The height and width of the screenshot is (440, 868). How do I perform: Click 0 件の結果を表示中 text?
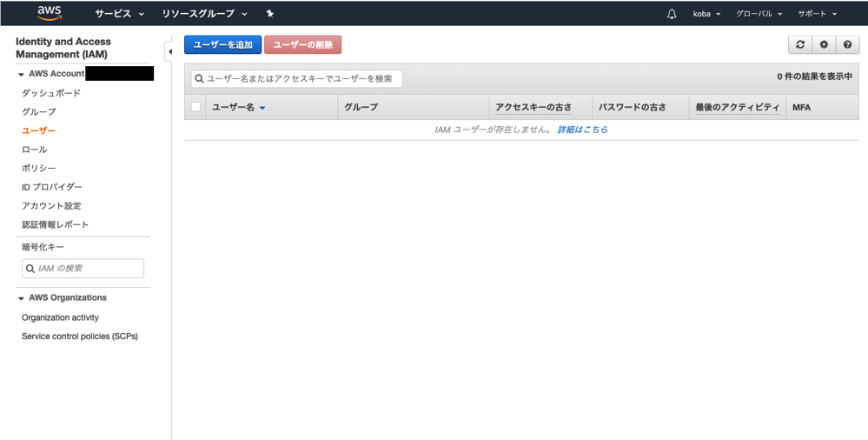pos(815,77)
